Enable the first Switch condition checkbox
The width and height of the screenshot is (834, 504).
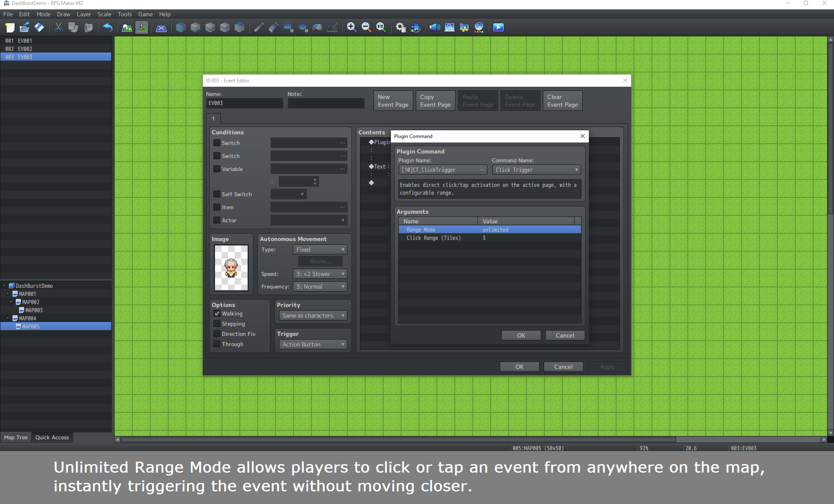point(217,143)
